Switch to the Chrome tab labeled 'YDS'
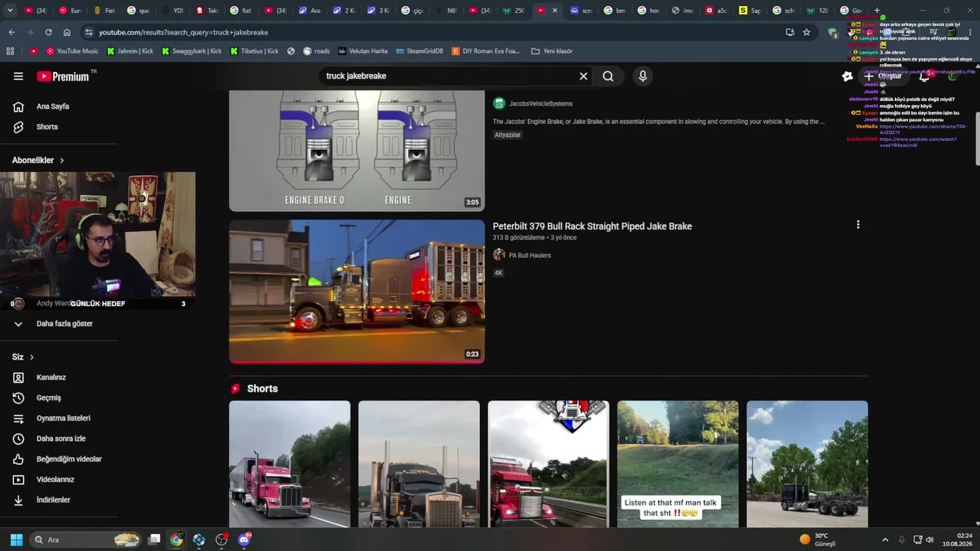This screenshot has height=551, width=980. click(x=173, y=10)
